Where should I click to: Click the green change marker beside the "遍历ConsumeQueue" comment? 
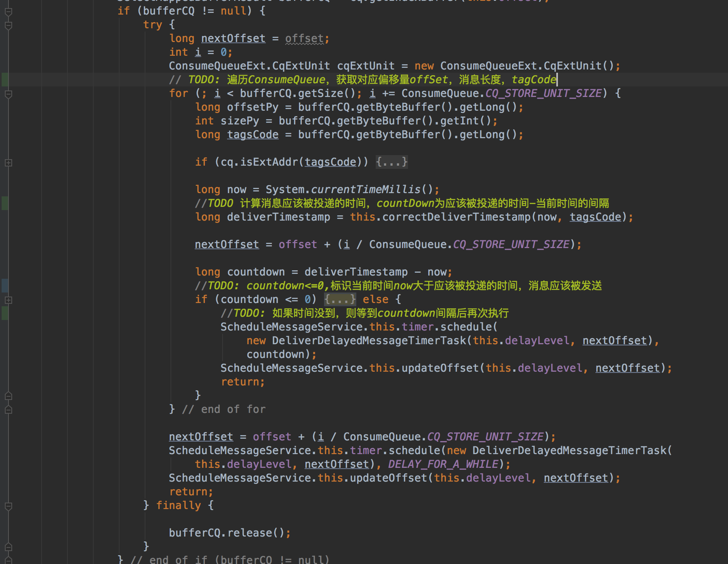click(5, 80)
